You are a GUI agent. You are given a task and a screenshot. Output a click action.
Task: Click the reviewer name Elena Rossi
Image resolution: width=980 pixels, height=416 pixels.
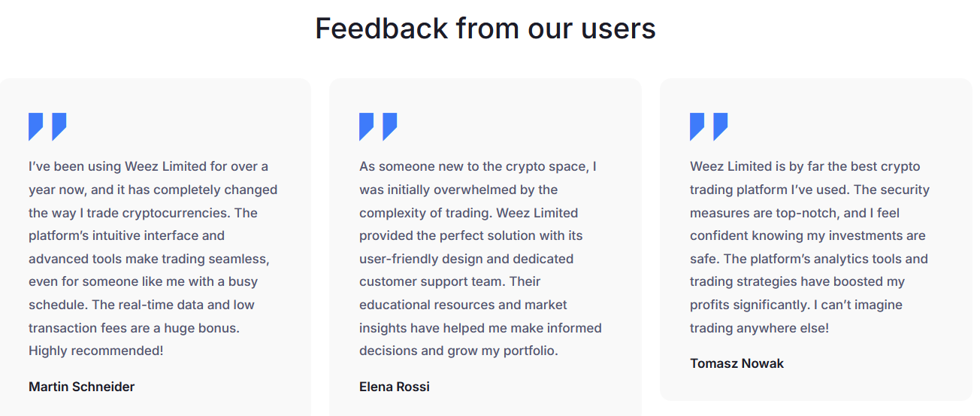pos(395,387)
